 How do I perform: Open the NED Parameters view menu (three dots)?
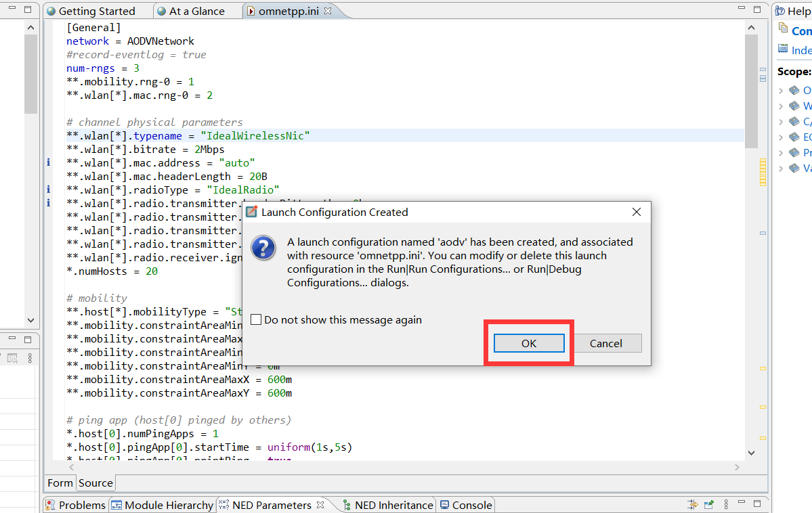[726, 504]
